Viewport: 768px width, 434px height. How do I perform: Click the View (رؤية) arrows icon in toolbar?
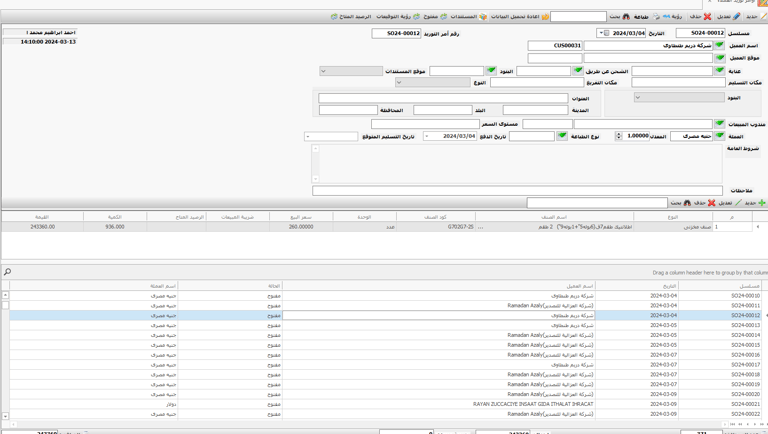click(x=666, y=16)
